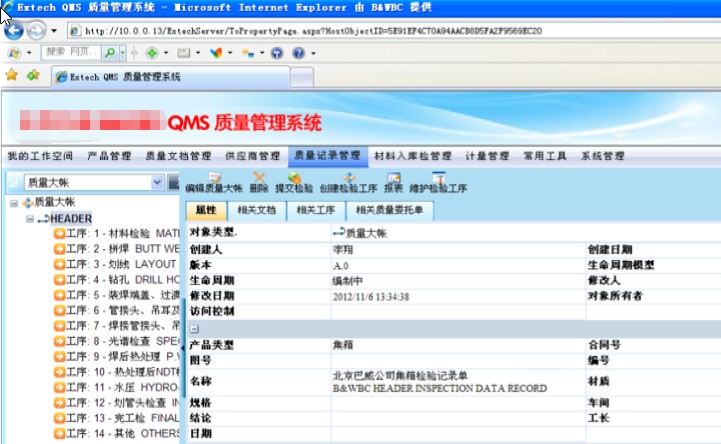Image resolution: width=721 pixels, height=444 pixels.
Task: Click the MSN butterfly icon
Action: click(216, 53)
